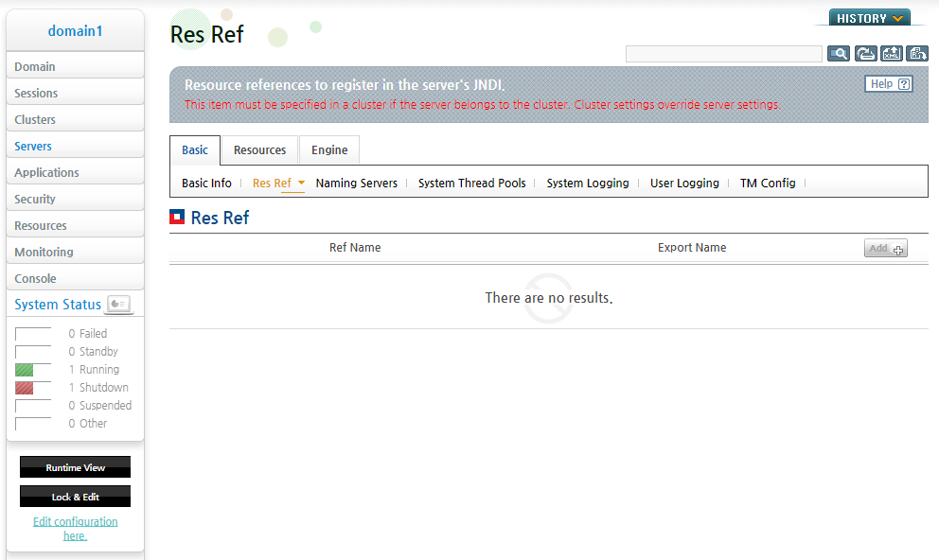Click the domain1 header title

coord(76,31)
